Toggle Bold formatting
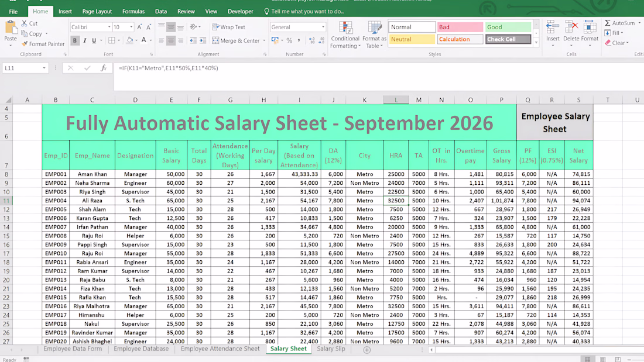Image resolution: width=644 pixels, height=362 pixels. click(75, 40)
